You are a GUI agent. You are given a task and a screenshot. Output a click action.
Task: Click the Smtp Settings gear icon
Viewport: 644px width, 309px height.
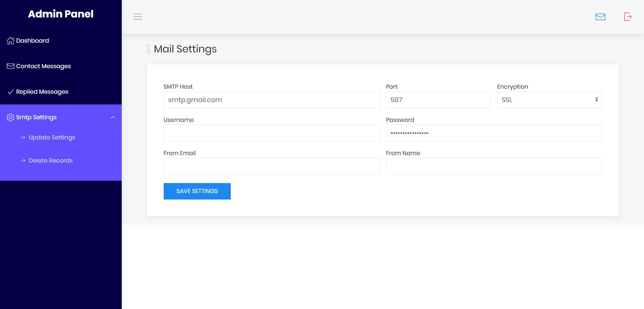[10, 117]
